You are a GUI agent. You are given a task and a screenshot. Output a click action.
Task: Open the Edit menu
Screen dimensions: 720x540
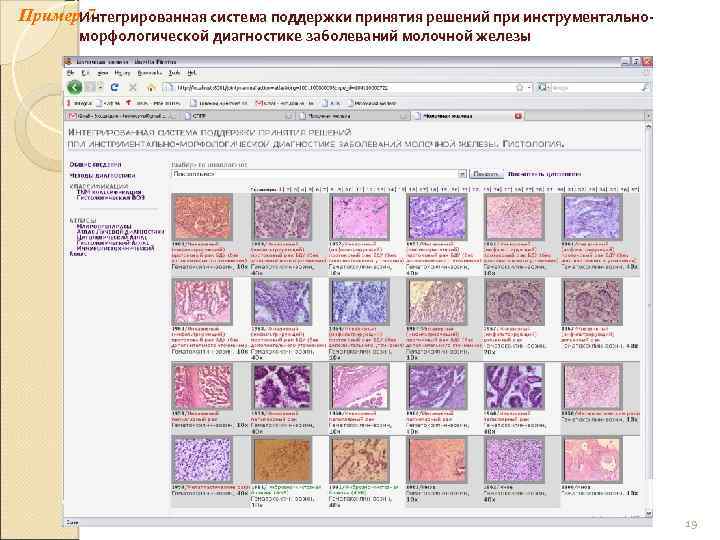point(85,73)
